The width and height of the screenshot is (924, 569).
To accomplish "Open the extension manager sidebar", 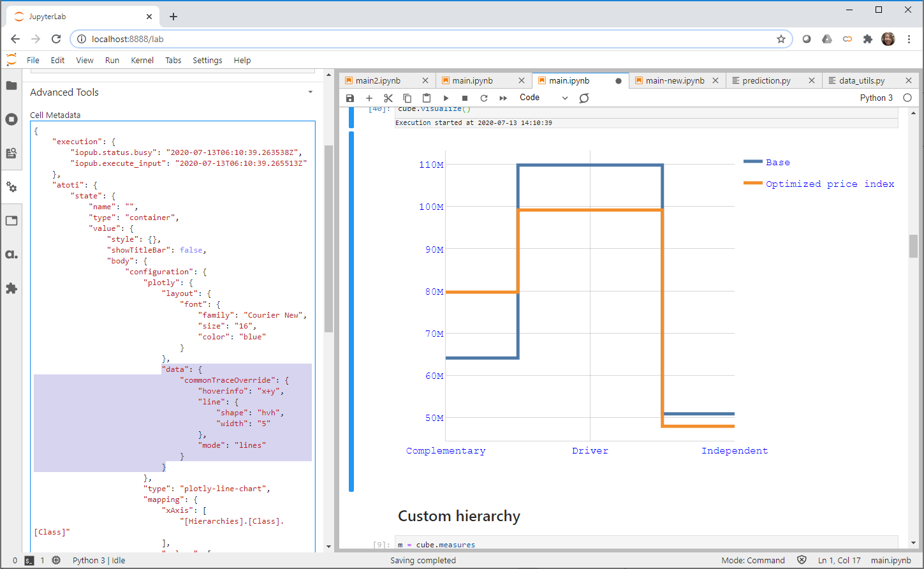I will 11,288.
